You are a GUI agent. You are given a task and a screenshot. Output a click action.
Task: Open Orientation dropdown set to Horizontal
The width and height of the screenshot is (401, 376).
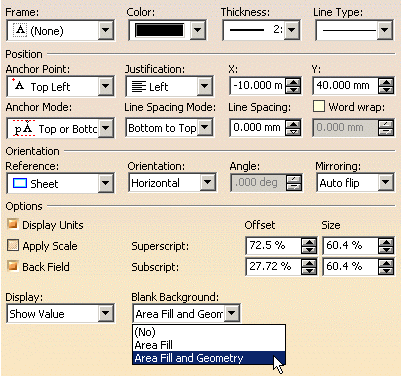pyautogui.click(x=207, y=182)
